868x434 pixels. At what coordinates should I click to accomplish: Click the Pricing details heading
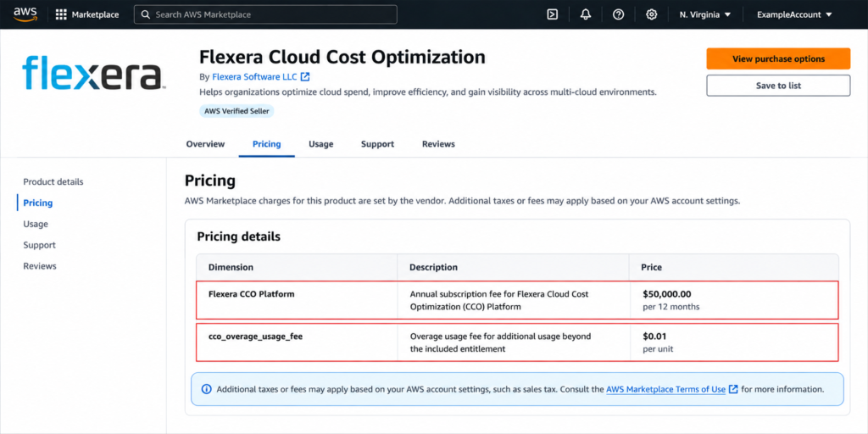tap(238, 236)
